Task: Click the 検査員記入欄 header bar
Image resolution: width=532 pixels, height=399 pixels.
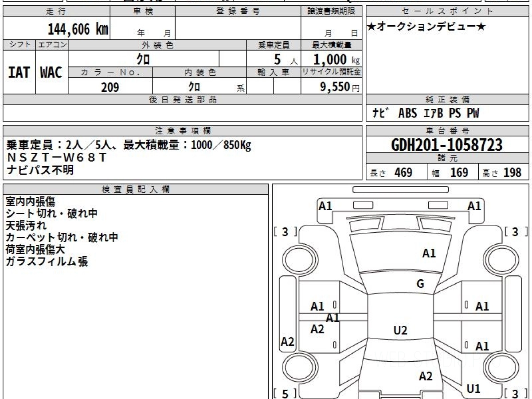Action: tap(136, 189)
